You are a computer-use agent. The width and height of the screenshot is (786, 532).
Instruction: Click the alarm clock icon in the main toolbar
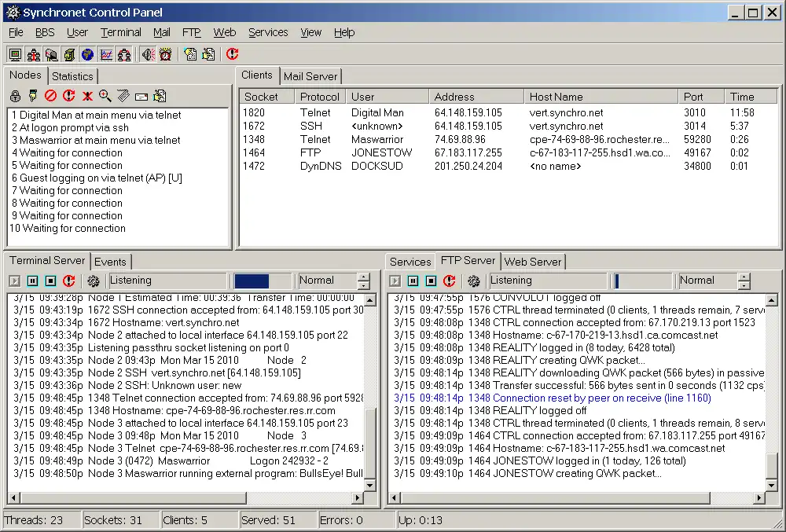click(165, 54)
